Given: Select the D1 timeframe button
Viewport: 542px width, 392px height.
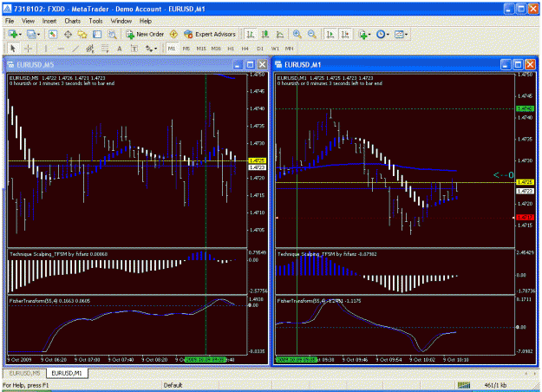Looking at the screenshot, I should [260, 49].
